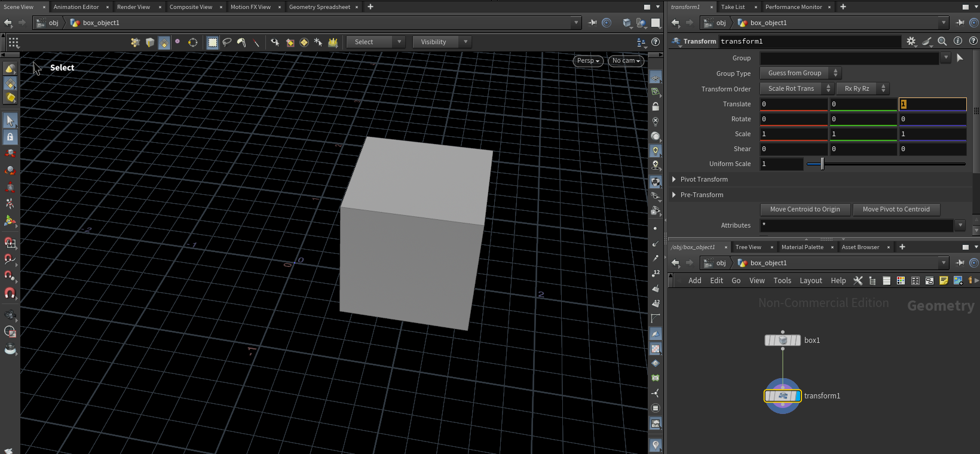The image size is (980, 454).
Task: Click the arrow select tool in left toolbar
Action: 10,120
